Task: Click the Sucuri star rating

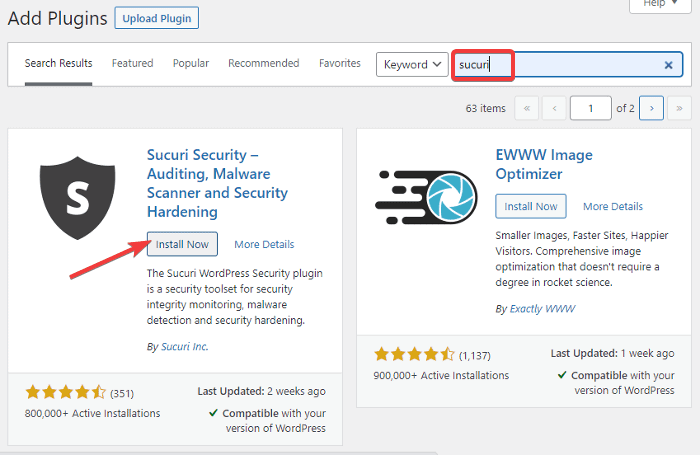Action: (x=65, y=392)
